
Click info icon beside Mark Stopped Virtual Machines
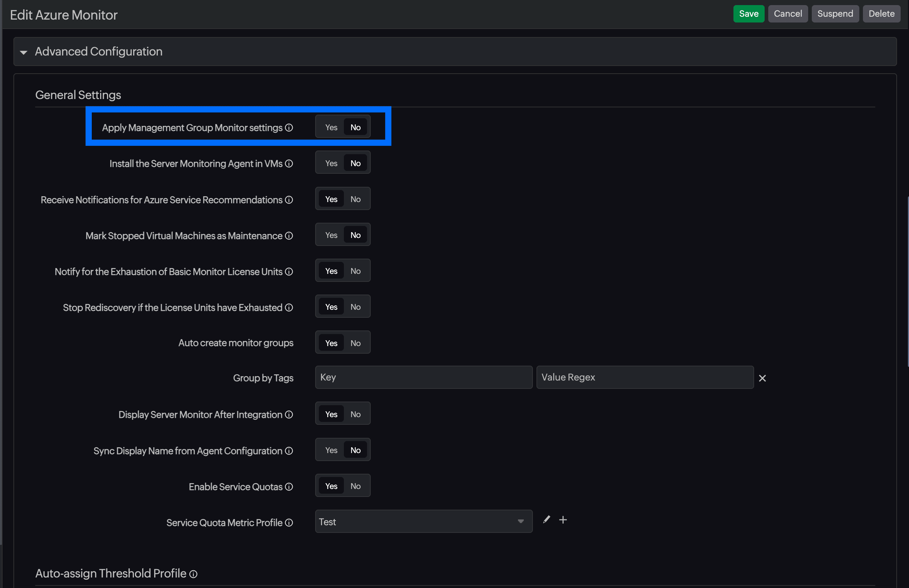coord(289,235)
